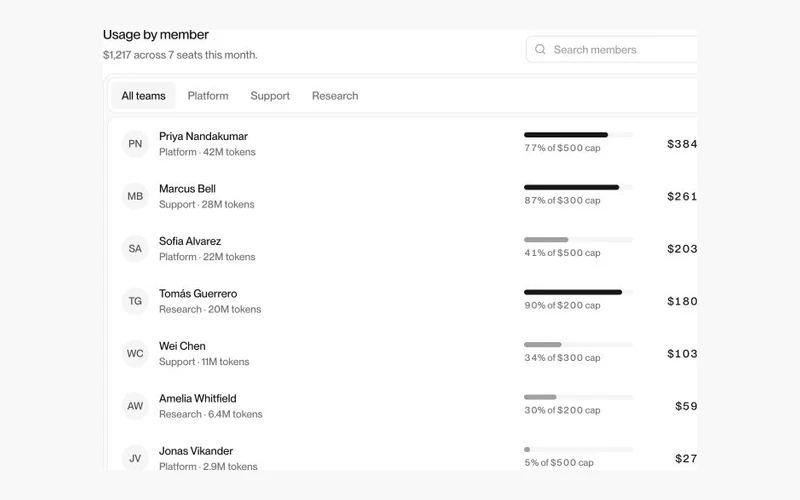Click the $27 spend amount

tap(686, 459)
